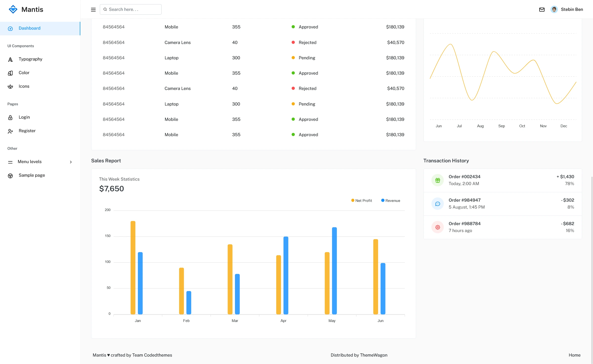The image size is (593, 364).
Task: Open the Sample page menu entry
Action: coord(32,175)
